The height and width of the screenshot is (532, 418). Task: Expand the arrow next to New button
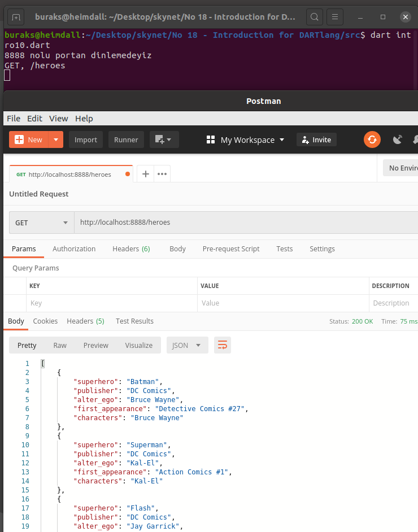click(x=55, y=139)
